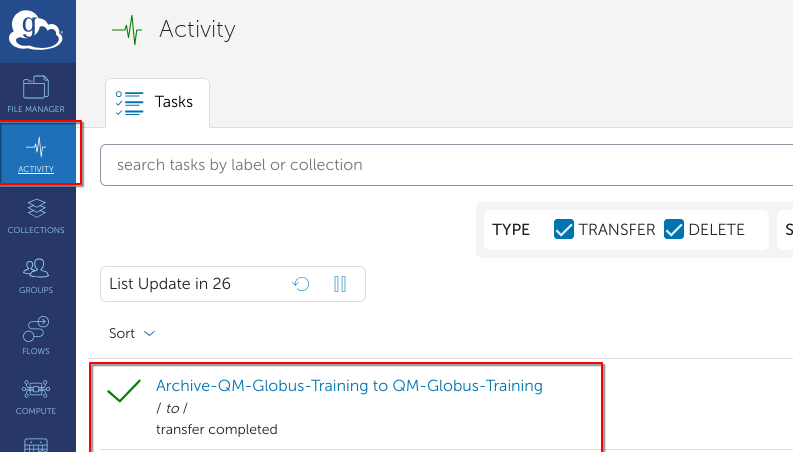Go to Activity in the sidebar

click(x=37, y=154)
